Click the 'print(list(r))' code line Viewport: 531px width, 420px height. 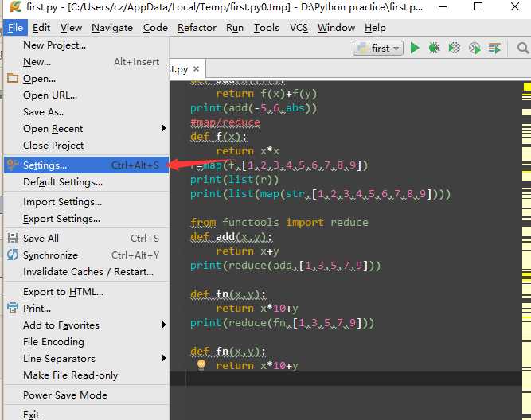pyautogui.click(x=234, y=179)
